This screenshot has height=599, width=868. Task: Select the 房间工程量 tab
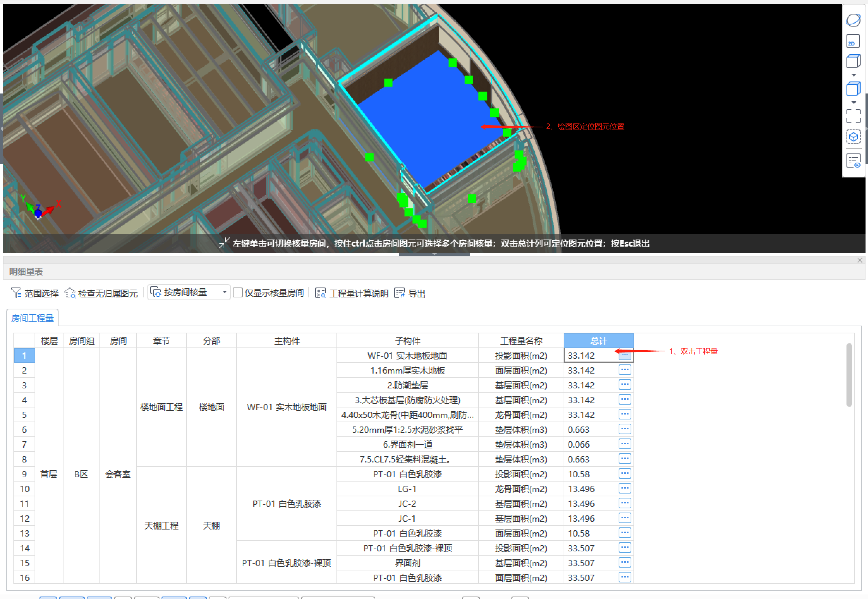[33, 318]
